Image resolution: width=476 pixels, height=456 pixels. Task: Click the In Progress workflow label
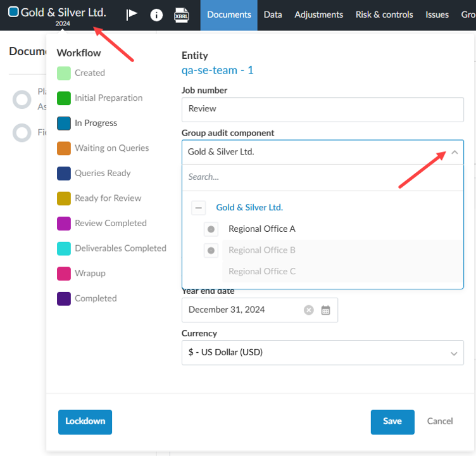(96, 123)
